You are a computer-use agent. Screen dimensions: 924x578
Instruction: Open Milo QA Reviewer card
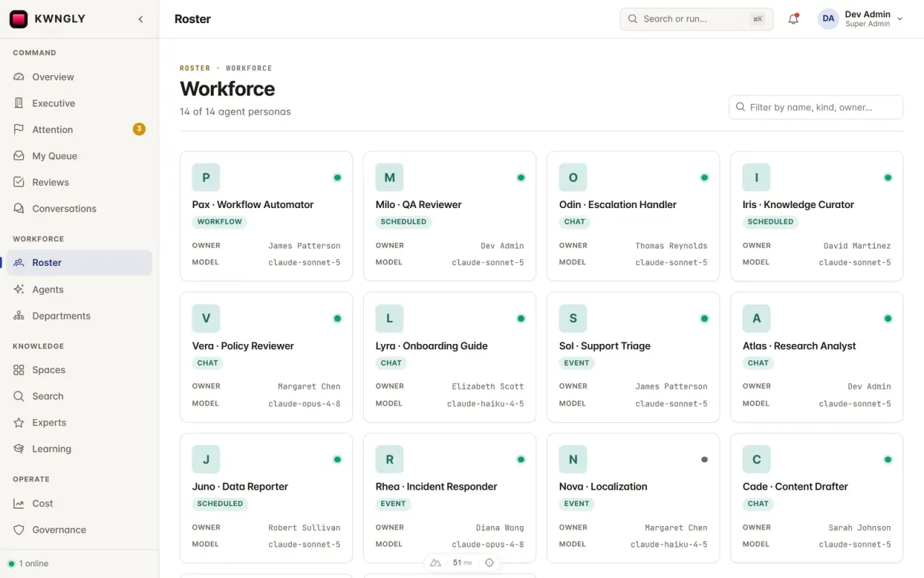tap(450, 216)
